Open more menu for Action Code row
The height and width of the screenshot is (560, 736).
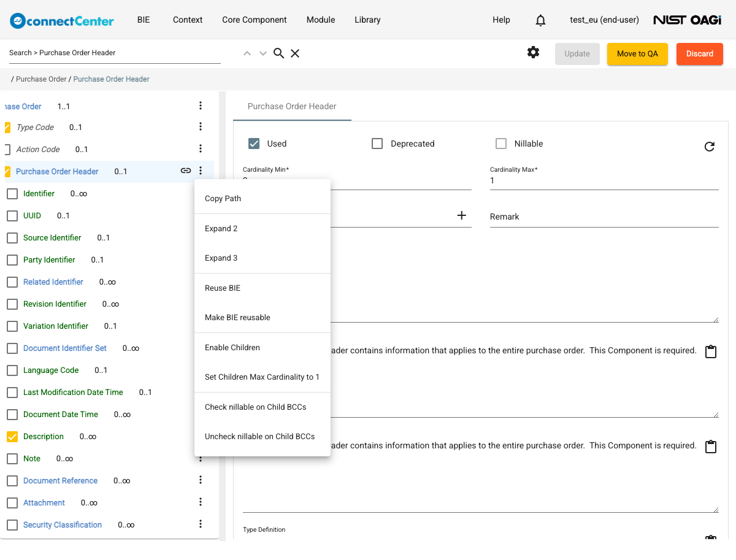[x=201, y=148]
